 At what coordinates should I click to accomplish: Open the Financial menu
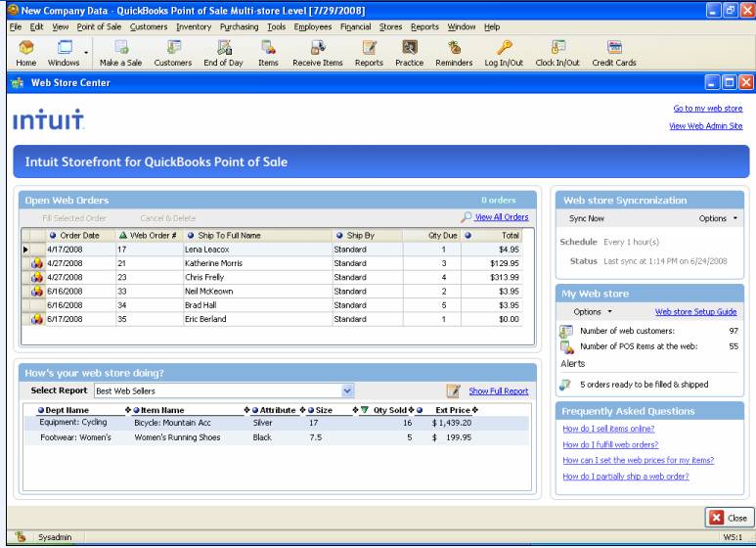(x=355, y=27)
